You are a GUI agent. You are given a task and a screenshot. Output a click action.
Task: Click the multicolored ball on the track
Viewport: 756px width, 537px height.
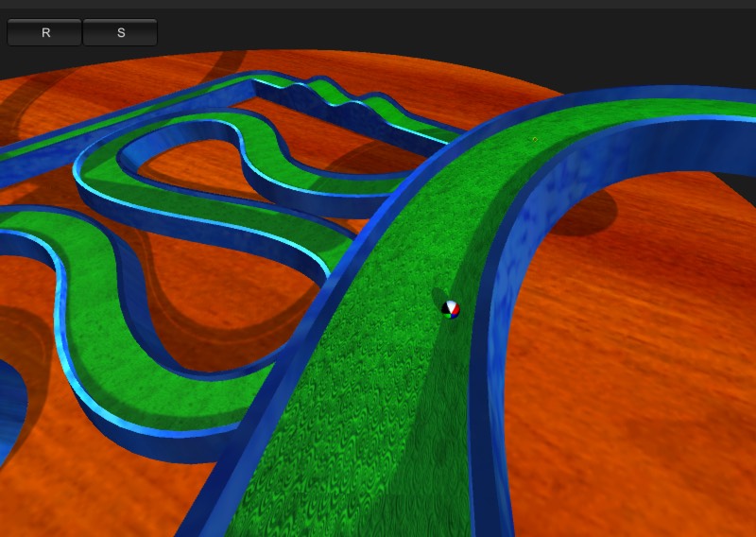tap(451, 308)
